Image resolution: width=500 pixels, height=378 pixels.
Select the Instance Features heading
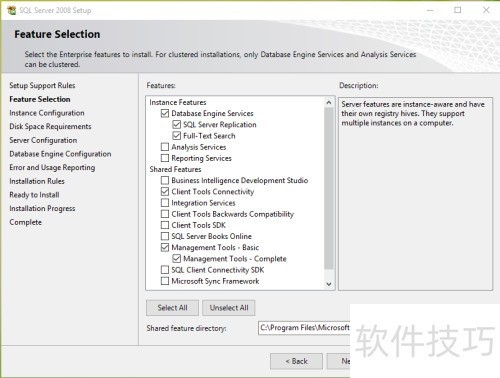[178, 102]
